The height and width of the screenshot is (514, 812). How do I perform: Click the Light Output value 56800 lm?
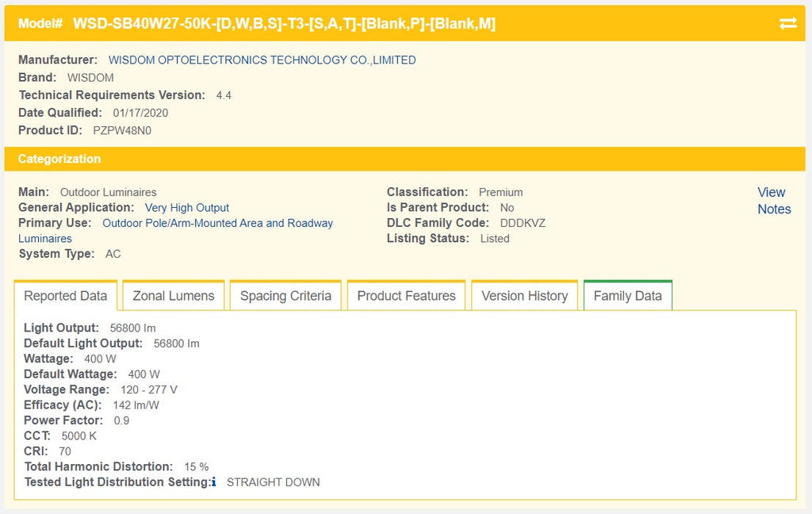tap(133, 328)
